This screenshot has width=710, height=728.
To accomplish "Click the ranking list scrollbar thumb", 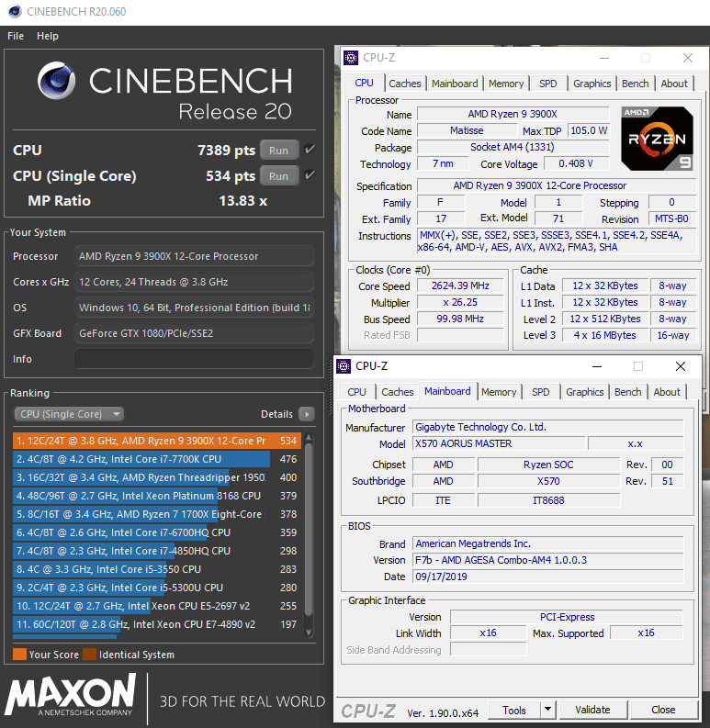I will [x=309, y=530].
